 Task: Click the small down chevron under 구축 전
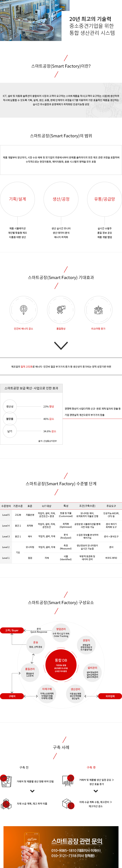point(32,791)
